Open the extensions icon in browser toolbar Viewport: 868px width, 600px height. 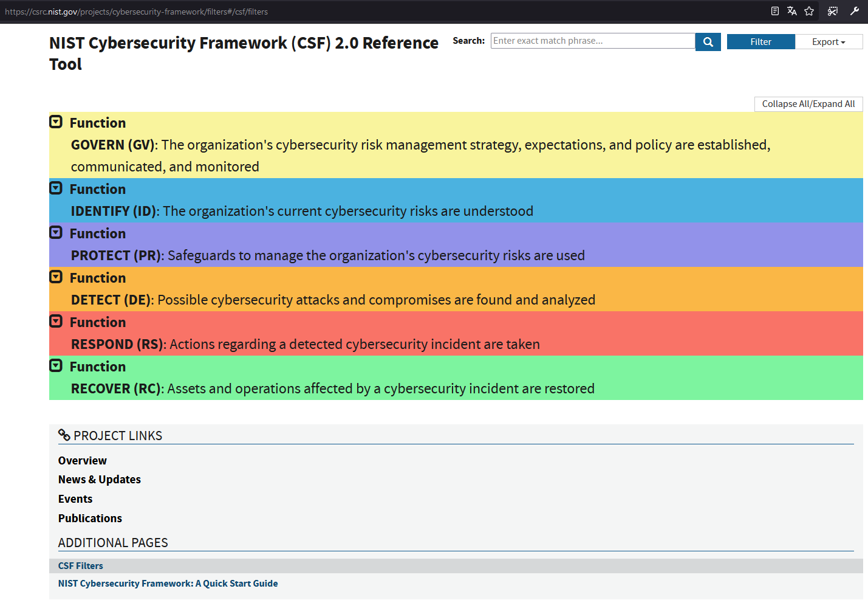(833, 11)
